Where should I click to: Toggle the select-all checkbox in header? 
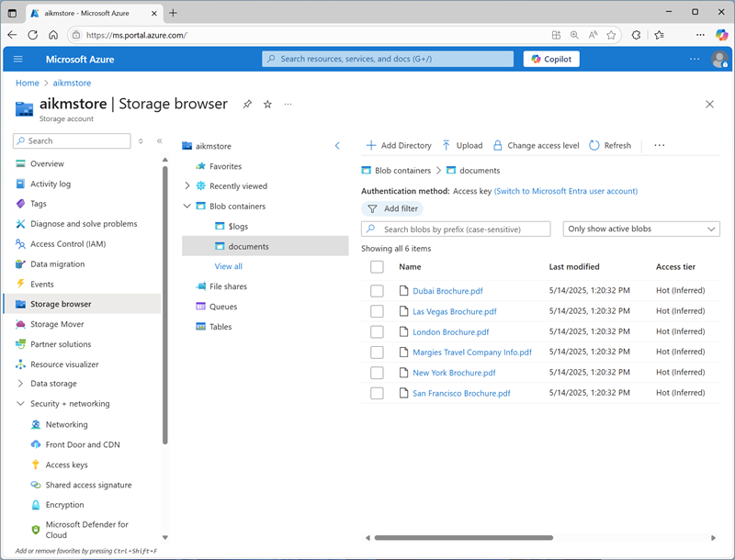pos(377,267)
